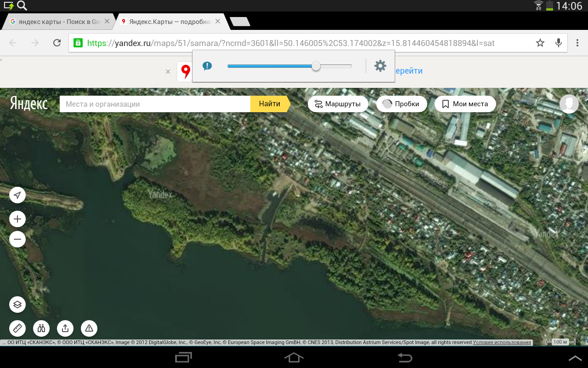
Task: Bookmark page with the star icon
Action: point(540,43)
